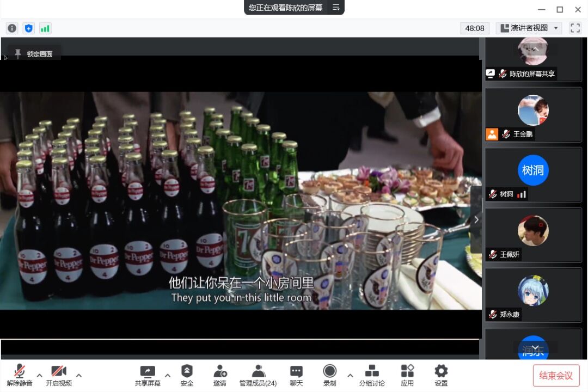Viewport: 588px width, 392px height.
Task: Click the blue security shield icon
Action: (x=28, y=28)
